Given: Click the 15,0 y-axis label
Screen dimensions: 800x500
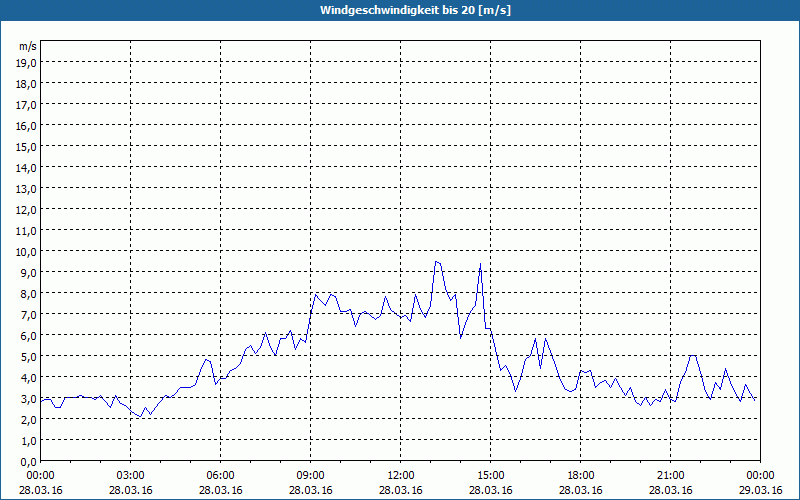Looking at the screenshot, I should (27, 147).
